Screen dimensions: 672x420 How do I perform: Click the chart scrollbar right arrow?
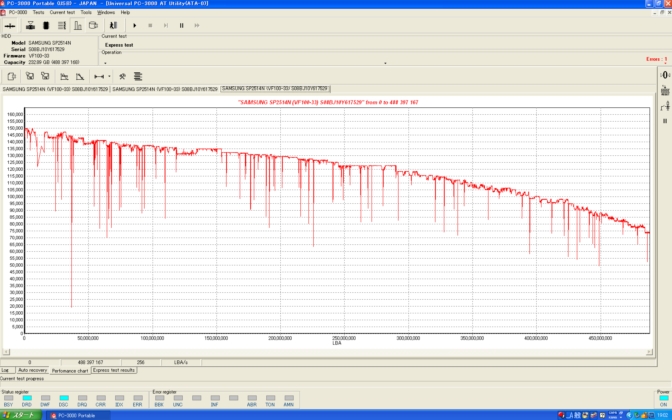pyautogui.click(x=649, y=352)
